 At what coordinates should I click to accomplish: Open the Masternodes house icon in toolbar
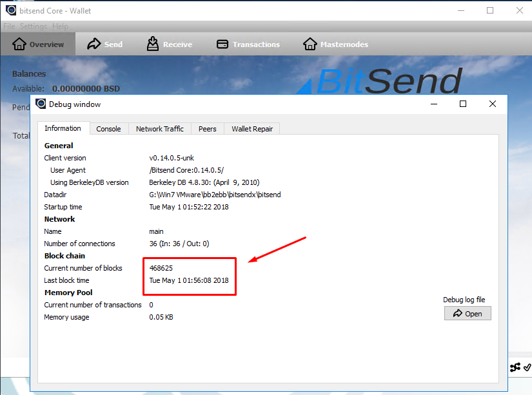pyautogui.click(x=310, y=44)
